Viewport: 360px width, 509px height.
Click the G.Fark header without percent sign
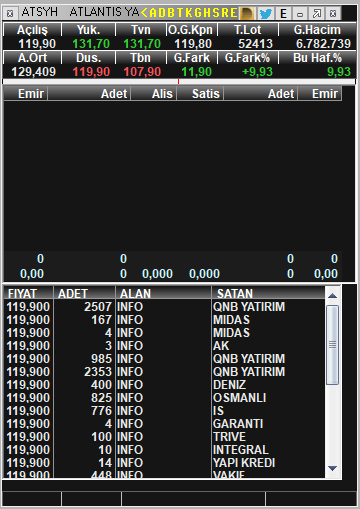tap(192, 58)
